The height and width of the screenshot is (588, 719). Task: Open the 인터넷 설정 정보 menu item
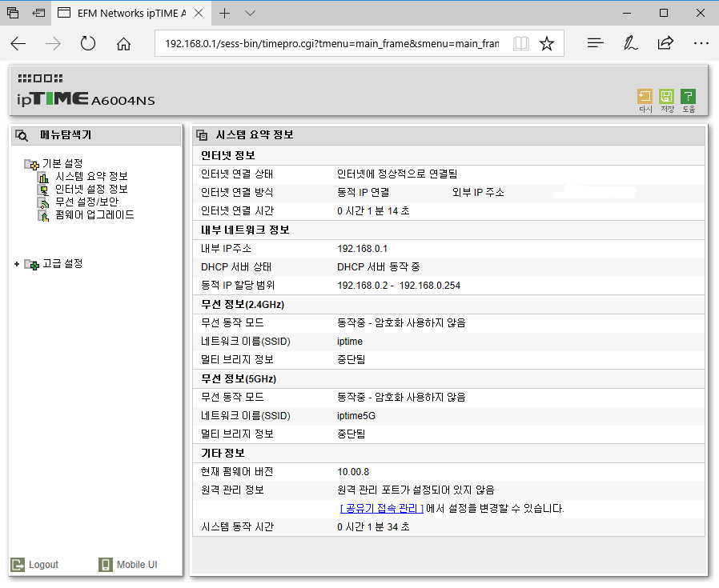click(92, 190)
